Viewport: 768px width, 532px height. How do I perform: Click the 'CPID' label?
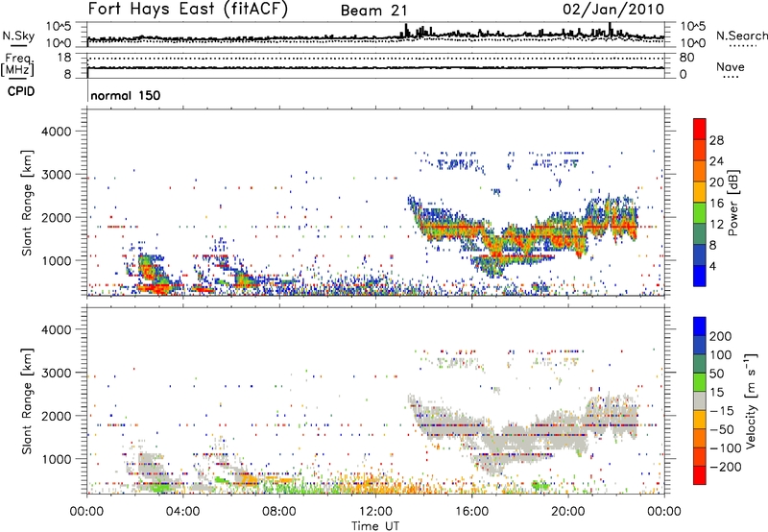pos(21,91)
